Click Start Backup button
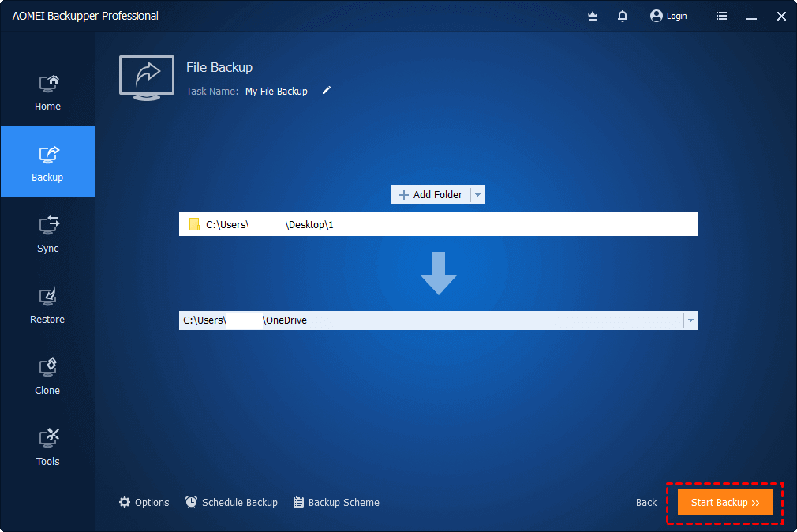 click(x=725, y=503)
